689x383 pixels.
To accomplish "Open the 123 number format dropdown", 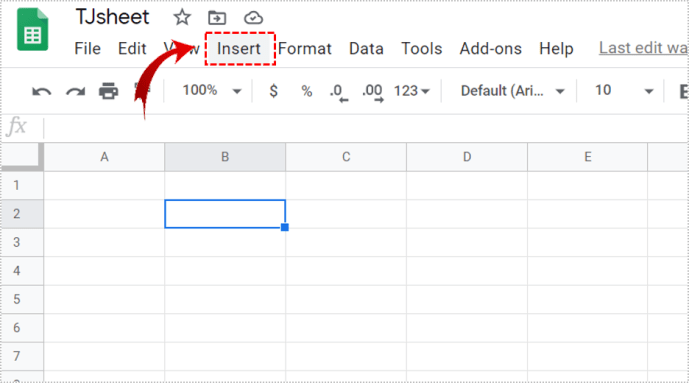I will [x=411, y=91].
